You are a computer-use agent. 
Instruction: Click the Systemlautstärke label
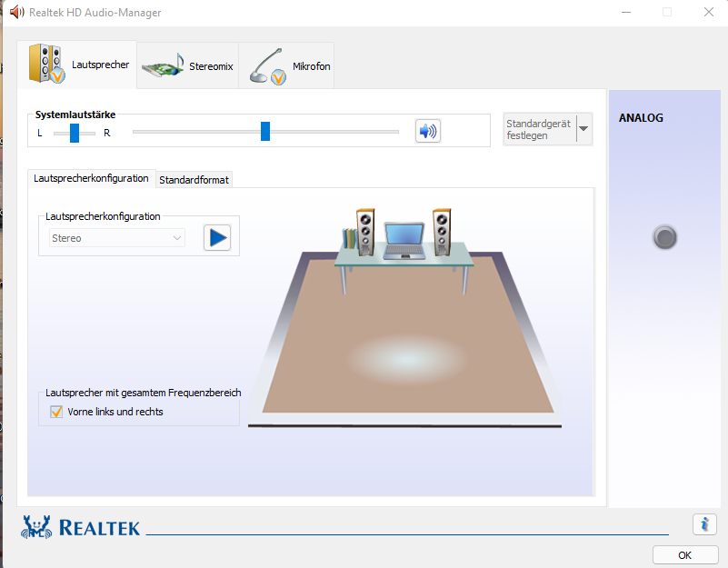[x=75, y=115]
